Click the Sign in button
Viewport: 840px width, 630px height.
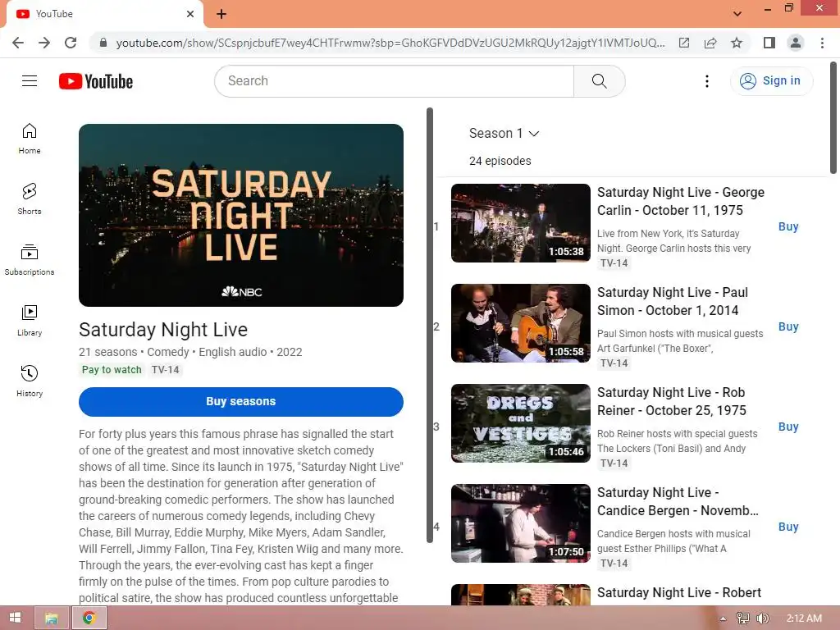coord(771,81)
